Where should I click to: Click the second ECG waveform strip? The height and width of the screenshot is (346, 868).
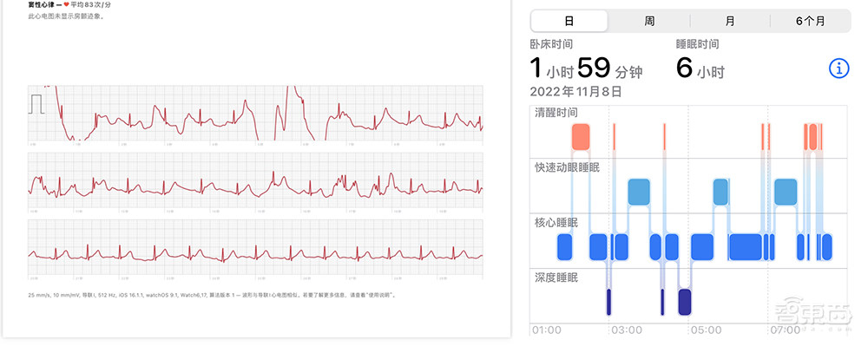255,181
